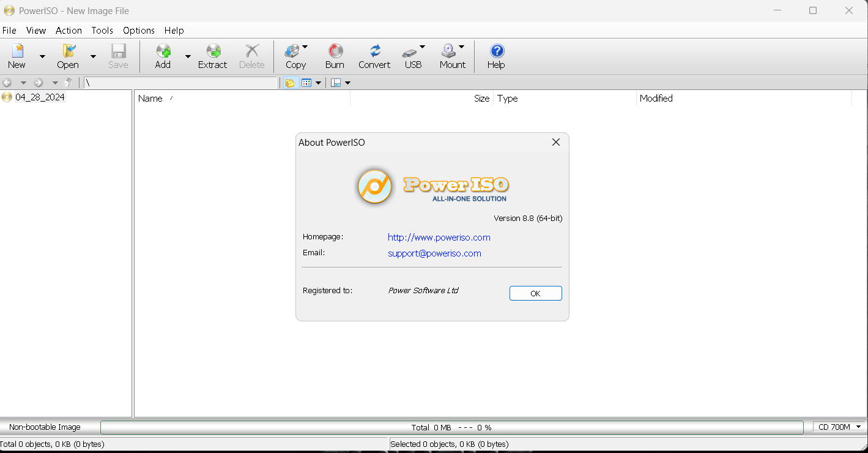Expand the dropdown arrow beside Add
This screenshot has height=453, width=868.
188,56
